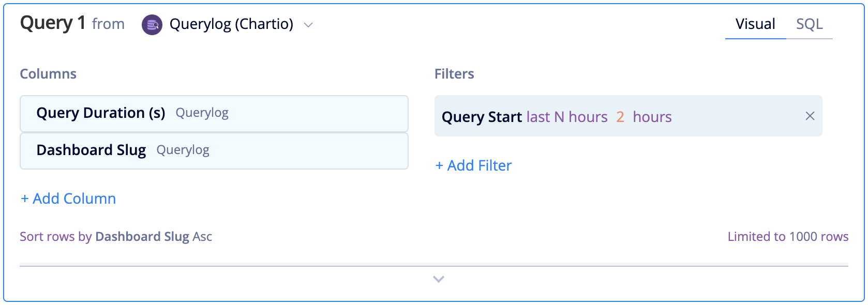The height and width of the screenshot is (305, 868).
Task: Remove the Query Start filter
Action: (x=810, y=116)
